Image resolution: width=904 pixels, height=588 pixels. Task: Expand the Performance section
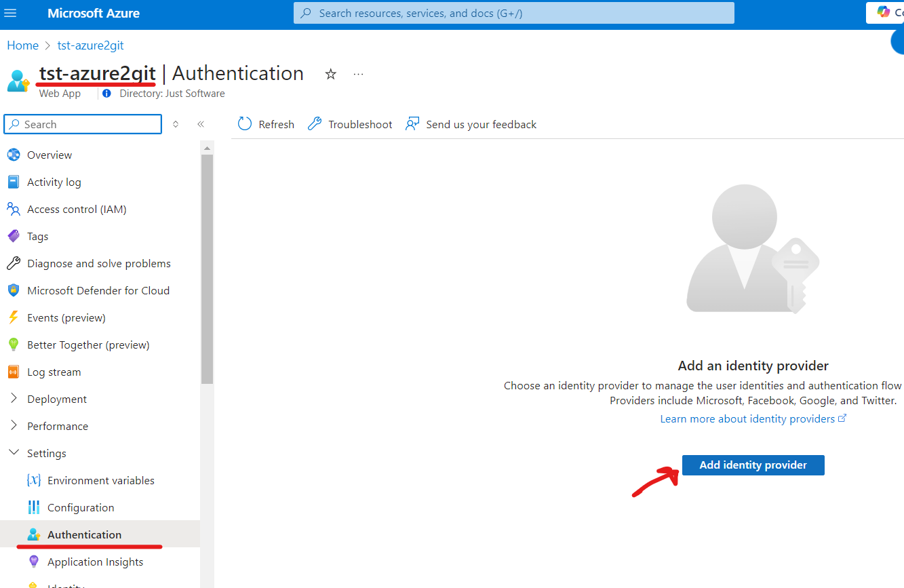pyautogui.click(x=12, y=426)
